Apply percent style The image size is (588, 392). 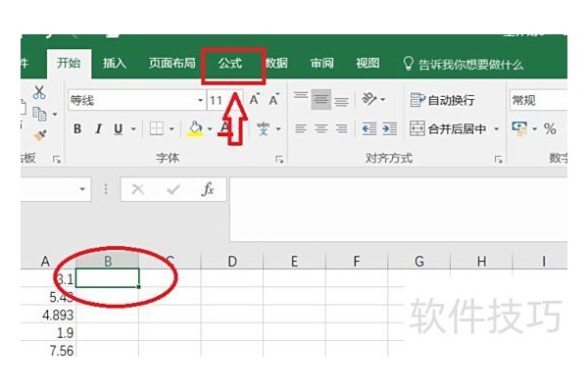click(x=550, y=128)
